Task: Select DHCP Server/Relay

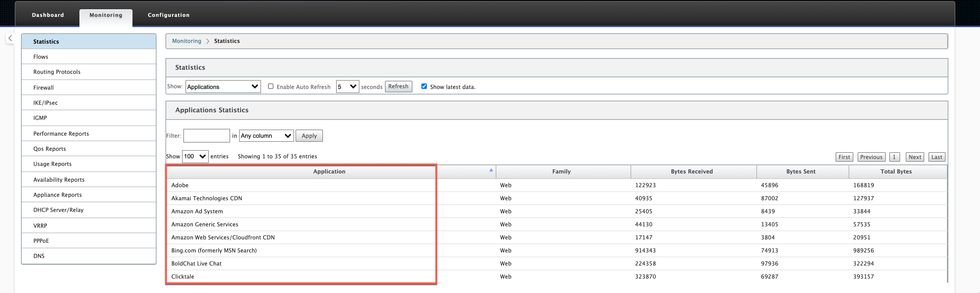Action: pos(89,210)
